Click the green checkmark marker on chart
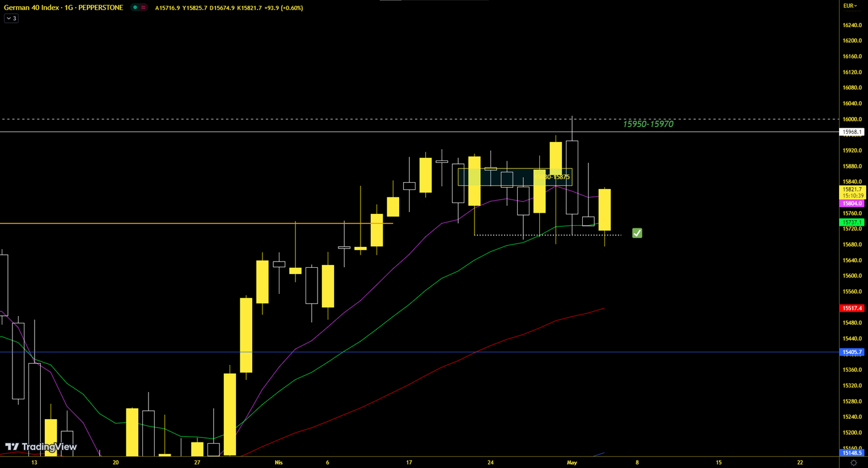This screenshot has height=468, width=868. pyautogui.click(x=637, y=233)
